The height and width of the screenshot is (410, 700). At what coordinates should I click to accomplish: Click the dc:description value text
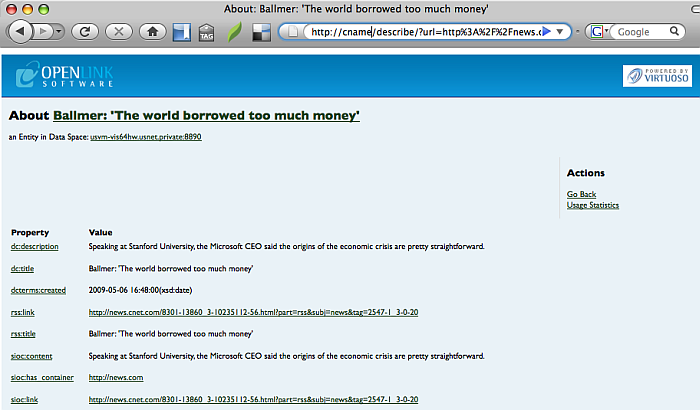tap(286, 246)
